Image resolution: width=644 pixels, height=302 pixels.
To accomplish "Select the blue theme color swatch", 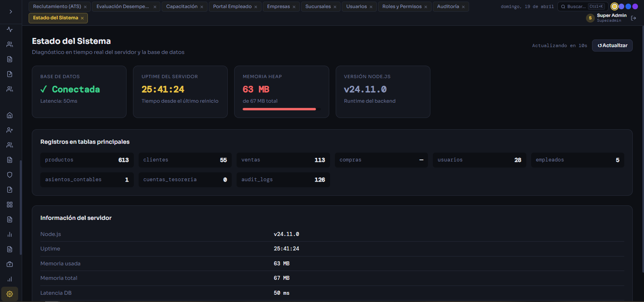I will pyautogui.click(x=628, y=6).
